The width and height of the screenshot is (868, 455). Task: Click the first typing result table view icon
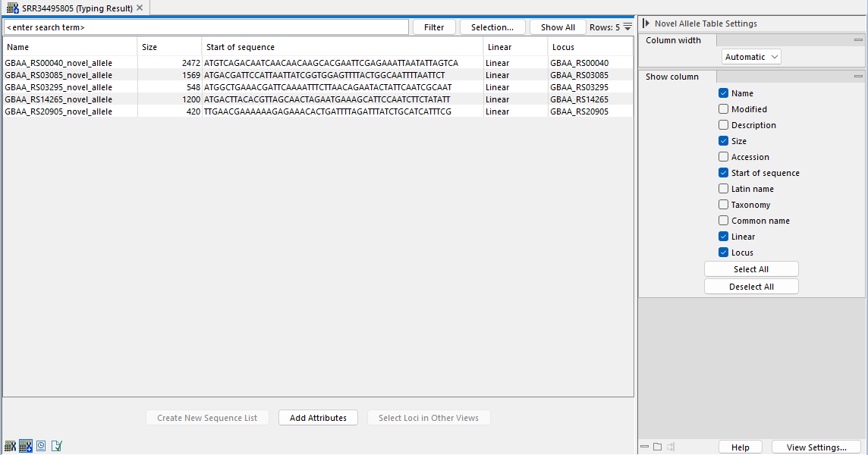10,446
